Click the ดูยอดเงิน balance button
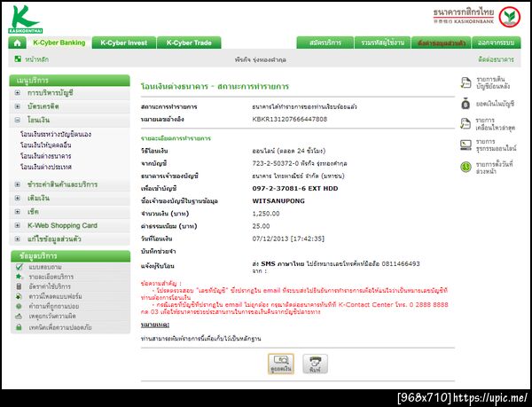The width and height of the screenshot is (532, 407). tap(281, 364)
